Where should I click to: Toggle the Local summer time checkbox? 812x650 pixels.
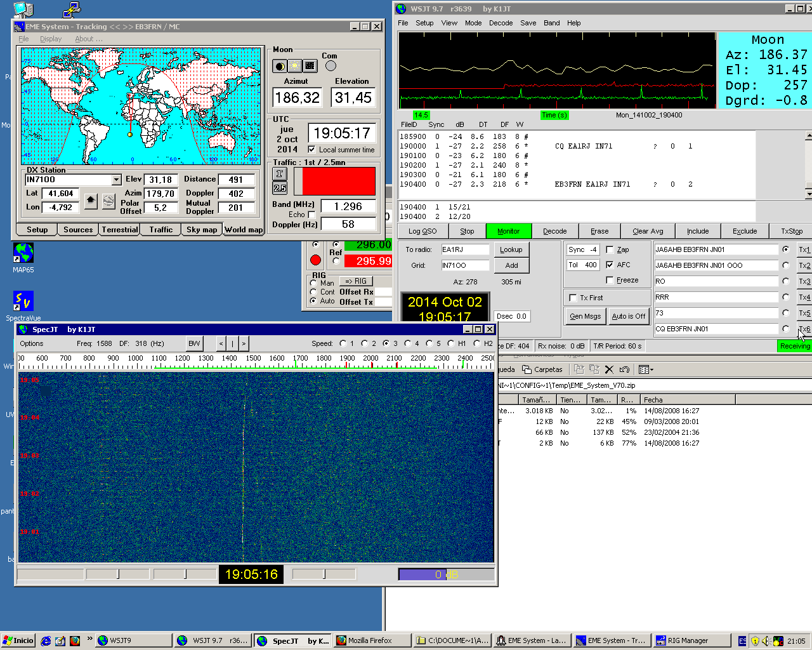[311, 150]
